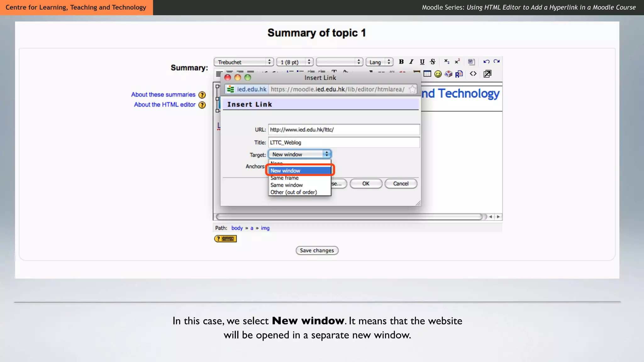
Task: Toggle Strikethrough formatting in editor toolbar
Action: tap(433, 62)
